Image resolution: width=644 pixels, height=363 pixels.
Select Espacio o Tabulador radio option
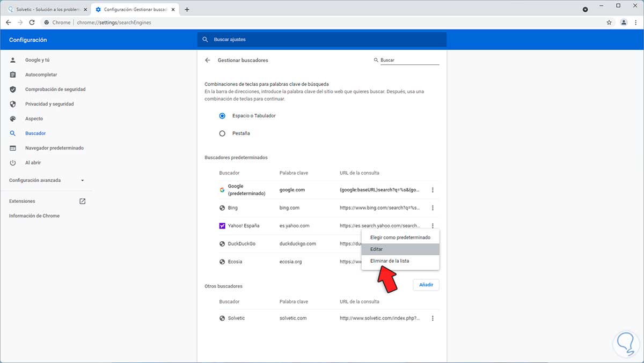(222, 116)
